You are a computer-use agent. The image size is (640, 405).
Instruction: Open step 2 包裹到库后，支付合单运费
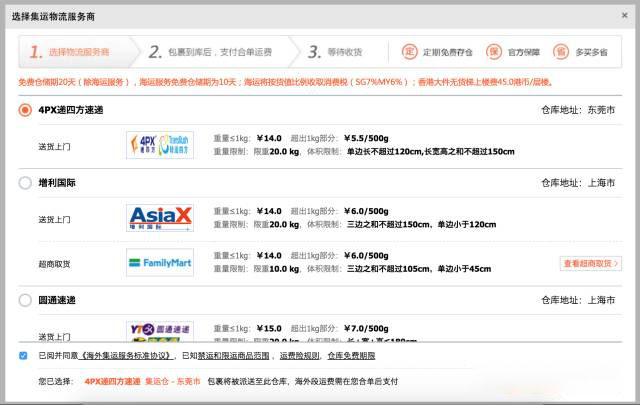coord(211,52)
